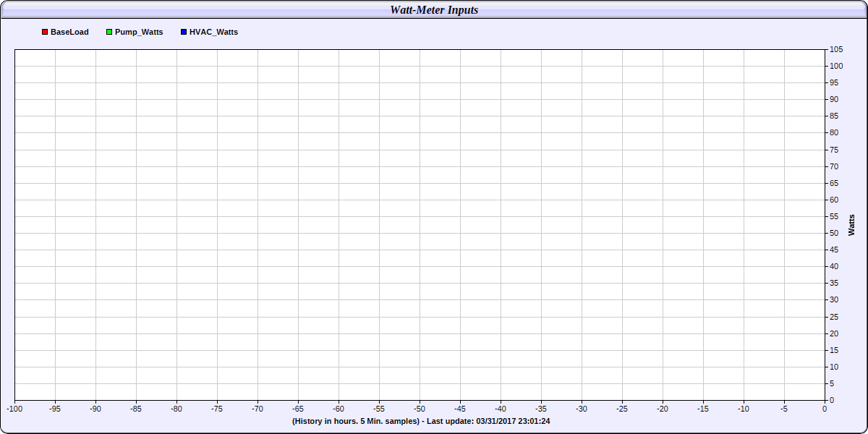Click the 75 watts y-axis label
This screenshot has height=434, width=868.
coord(835,150)
